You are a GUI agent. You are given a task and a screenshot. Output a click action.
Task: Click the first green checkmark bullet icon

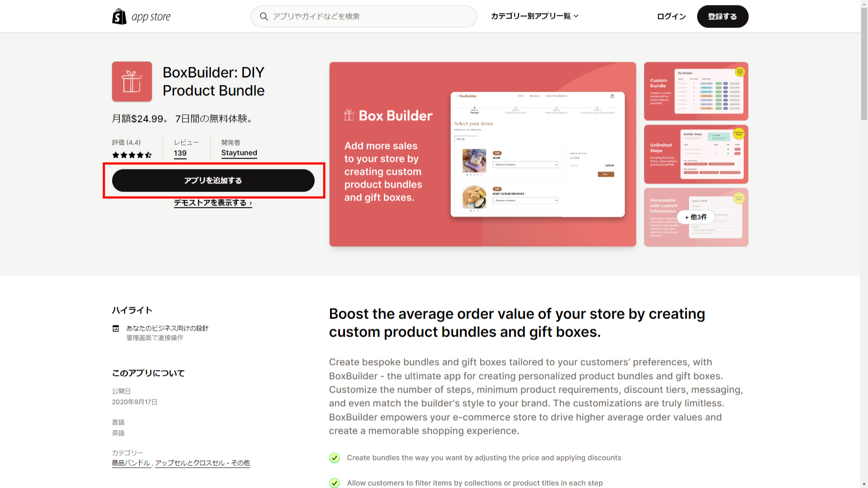335,458
